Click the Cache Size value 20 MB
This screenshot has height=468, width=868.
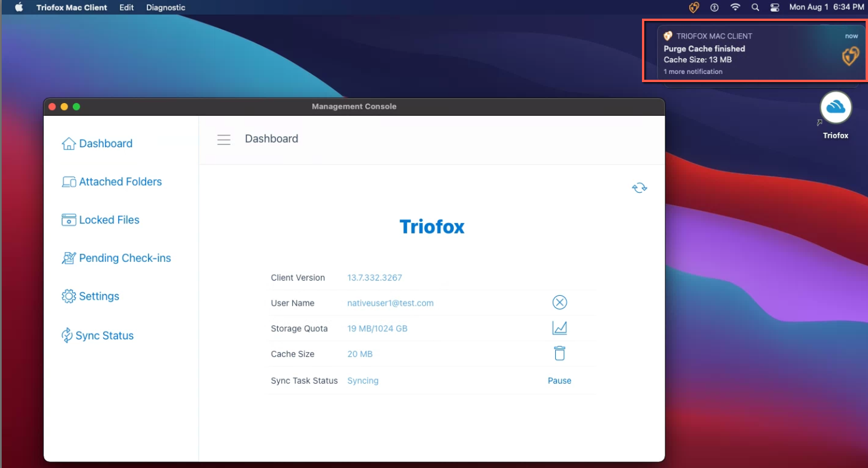click(360, 354)
